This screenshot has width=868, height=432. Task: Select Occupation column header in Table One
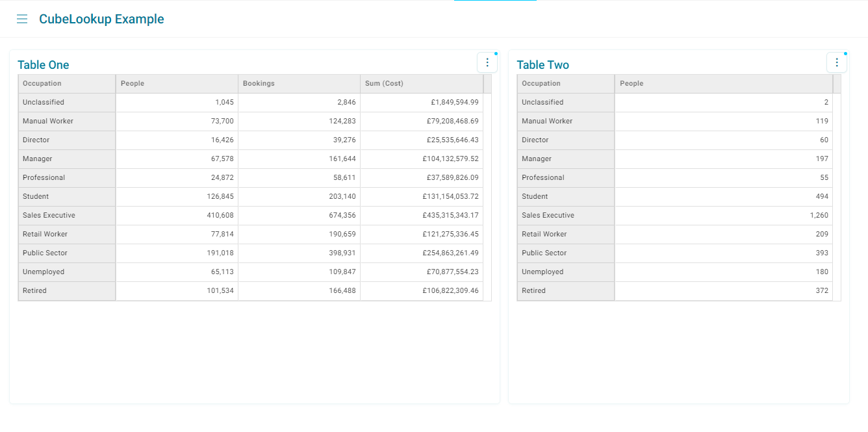(67, 84)
